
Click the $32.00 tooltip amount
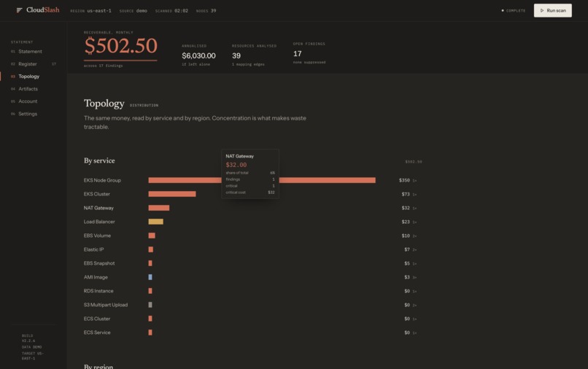click(x=236, y=165)
